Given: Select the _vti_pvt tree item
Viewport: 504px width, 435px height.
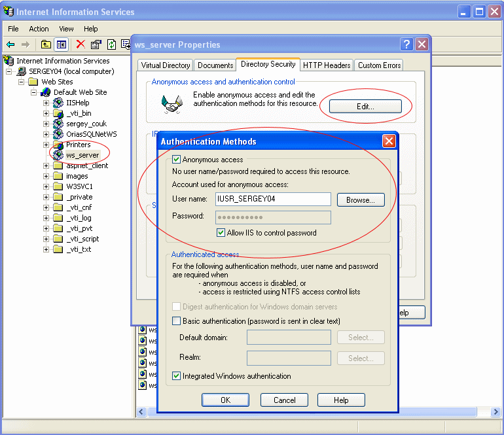Looking at the screenshot, I should tap(79, 228).
